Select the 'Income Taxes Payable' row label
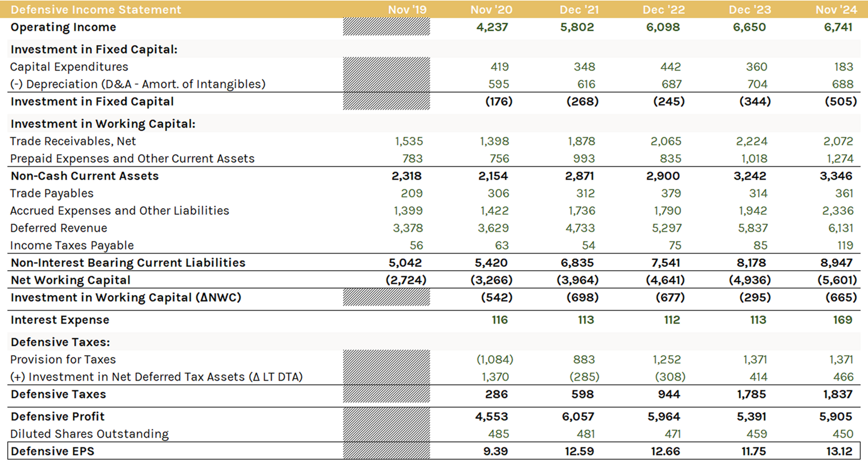Viewport: 868px width, 467px height. (x=72, y=245)
